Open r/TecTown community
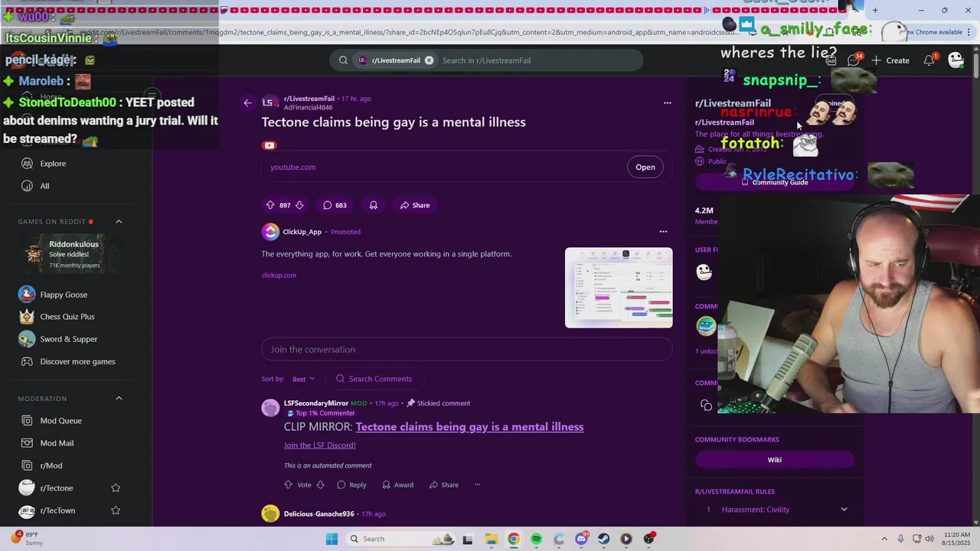This screenshot has width=980, height=551. (x=57, y=510)
